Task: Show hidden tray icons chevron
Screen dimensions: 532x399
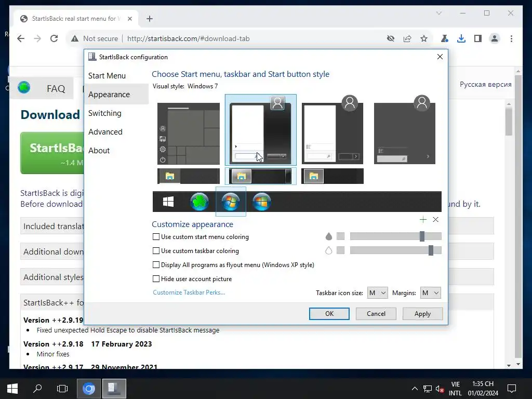Action: (x=415, y=389)
